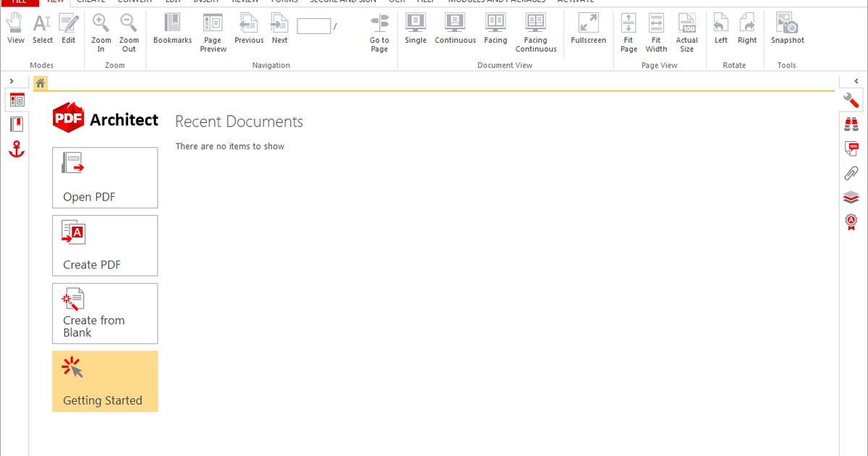Set the view to Fit Width
Viewport: 868px width, 456px height.
656,32
